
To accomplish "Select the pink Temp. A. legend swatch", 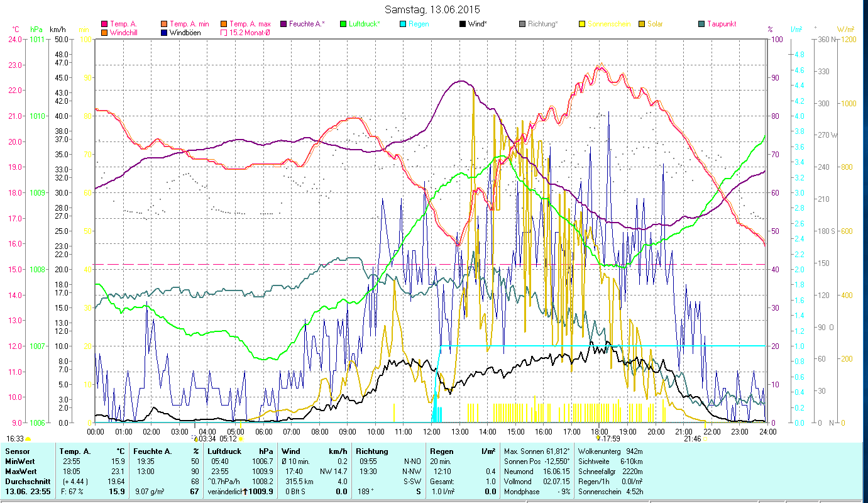I will pyautogui.click(x=104, y=24).
